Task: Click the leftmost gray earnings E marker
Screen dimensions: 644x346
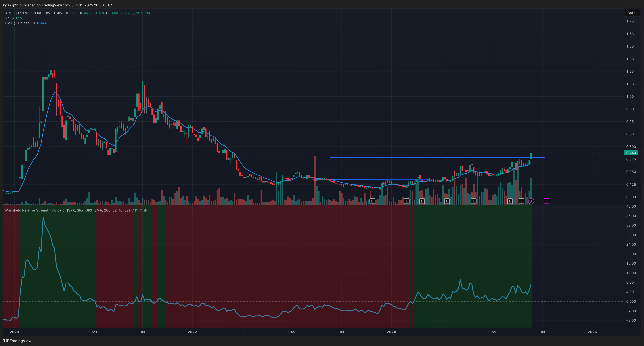Action: 372,201
